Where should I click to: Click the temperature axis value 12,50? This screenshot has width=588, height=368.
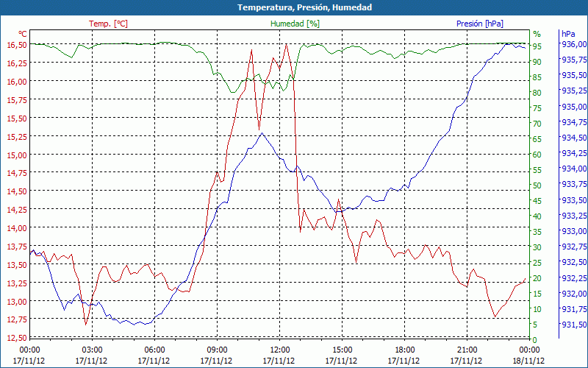(17, 338)
